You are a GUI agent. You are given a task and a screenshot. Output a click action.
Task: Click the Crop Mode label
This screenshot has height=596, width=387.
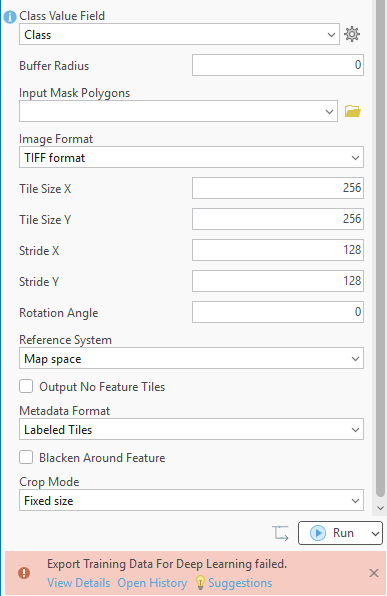[49, 482]
